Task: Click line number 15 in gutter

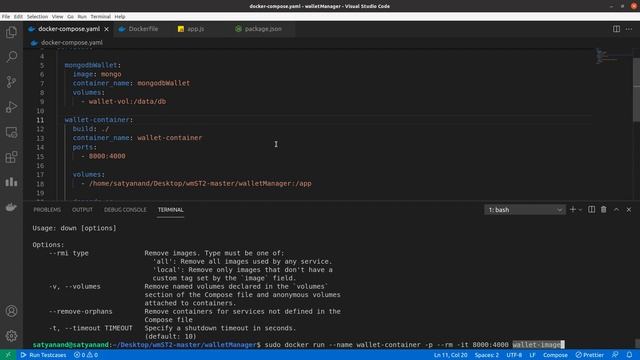Action: point(40,156)
